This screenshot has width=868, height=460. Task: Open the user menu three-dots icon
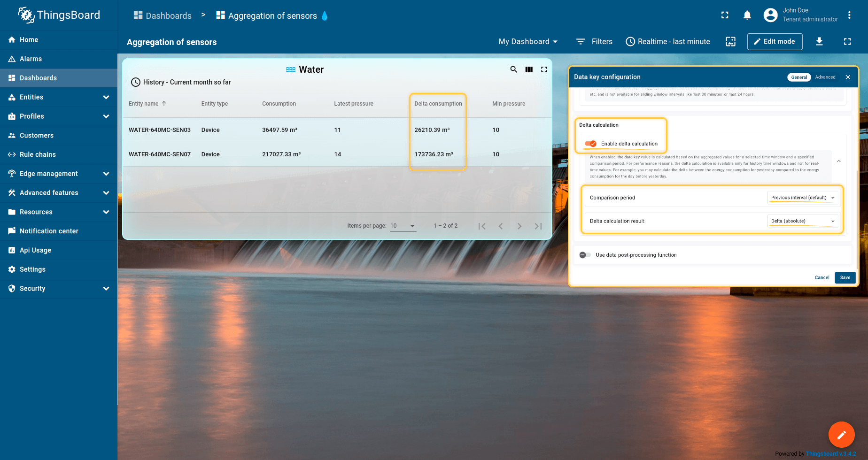[x=849, y=15]
